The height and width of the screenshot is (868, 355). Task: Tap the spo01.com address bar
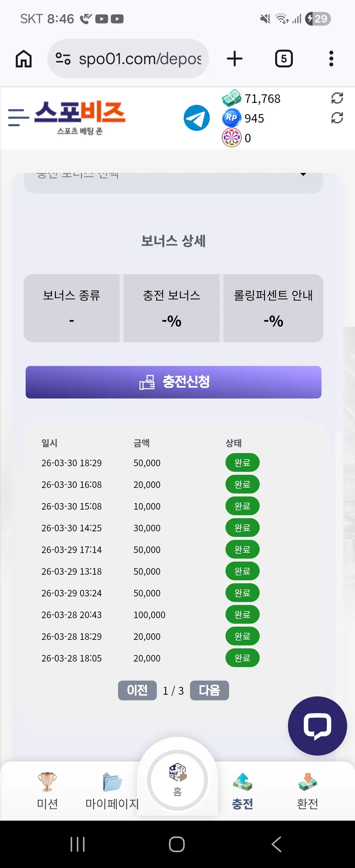(x=128, y=59)
